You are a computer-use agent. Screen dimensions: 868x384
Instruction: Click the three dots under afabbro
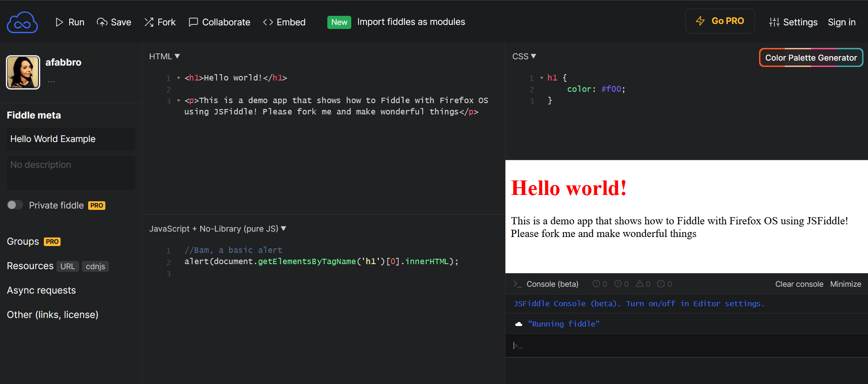click(x=52, y=82)
